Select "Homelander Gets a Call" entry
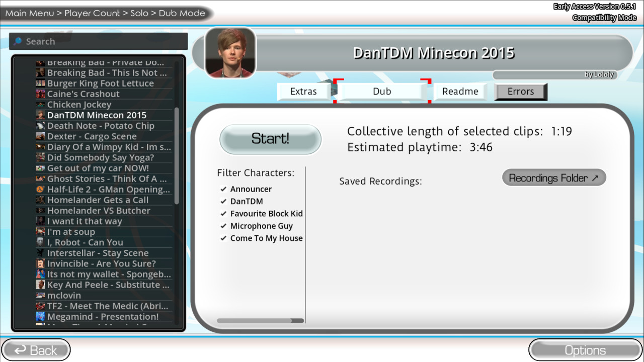The height and width of the screenshot is (362, 644). click(x=104, y=200)
